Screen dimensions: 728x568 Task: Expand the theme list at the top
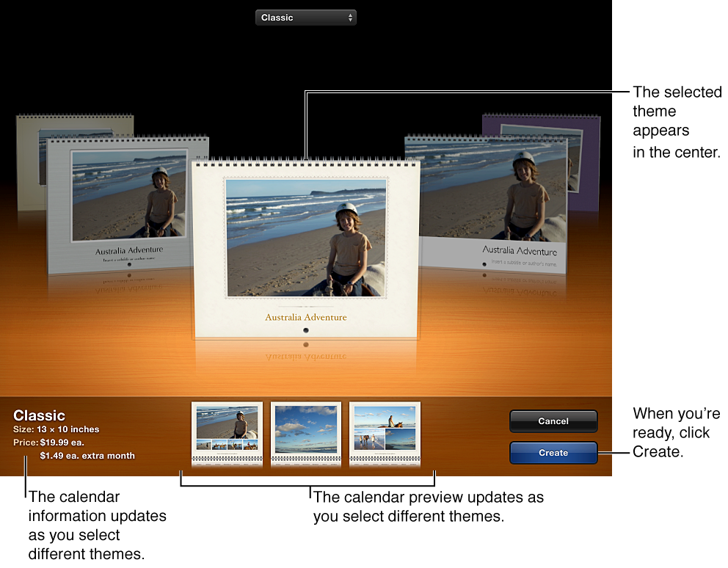305,17
